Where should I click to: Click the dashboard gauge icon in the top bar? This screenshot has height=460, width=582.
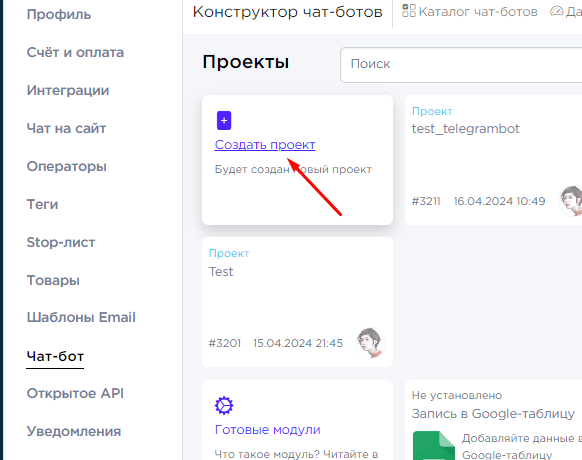pyautogui.click(x=556, y=11)
